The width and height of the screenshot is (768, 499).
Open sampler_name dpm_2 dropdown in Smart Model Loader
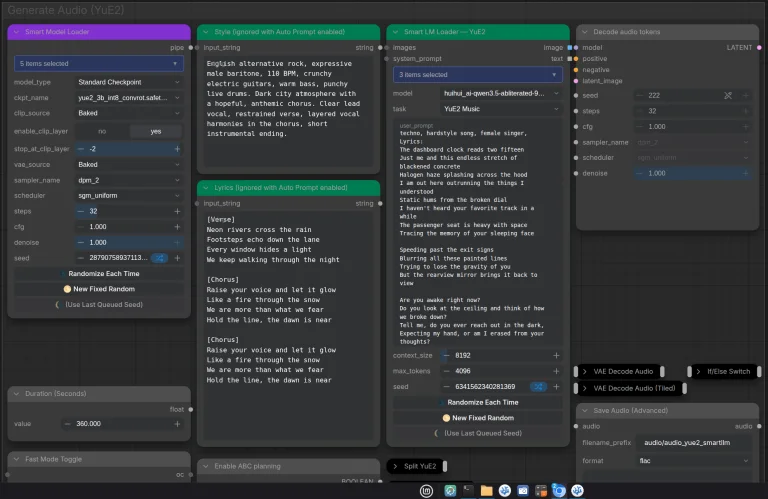tap(129, 180)
